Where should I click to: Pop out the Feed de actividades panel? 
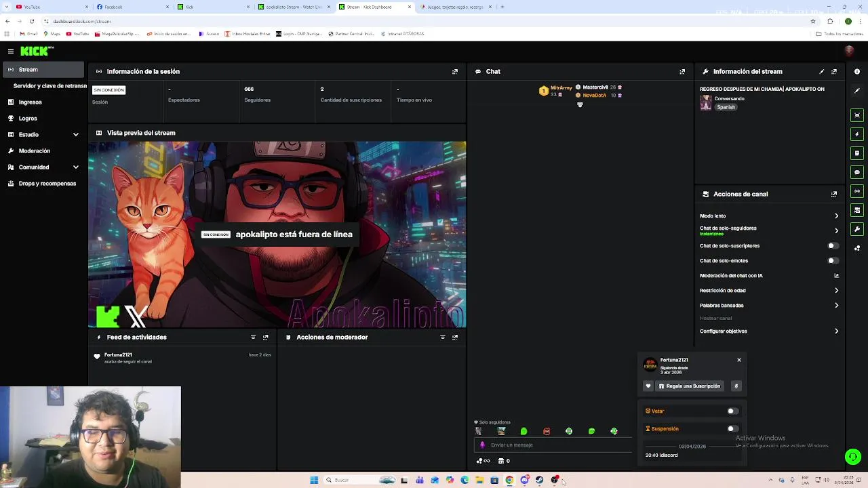[265, 337]
